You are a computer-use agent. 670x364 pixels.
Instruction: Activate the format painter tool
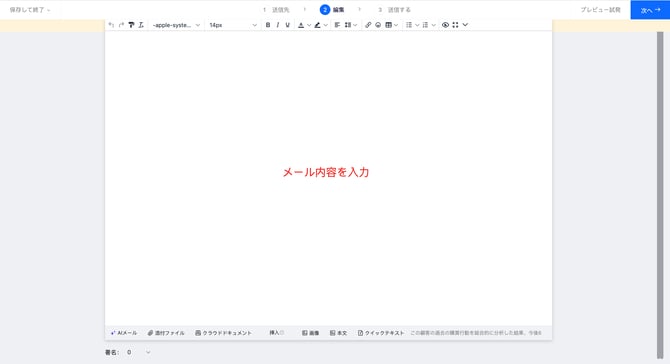[x=131, y=25]
